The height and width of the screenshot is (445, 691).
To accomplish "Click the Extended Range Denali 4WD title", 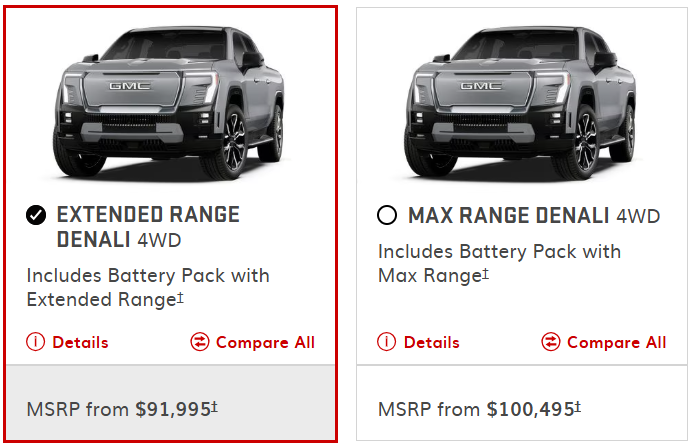I will point(148,228).
